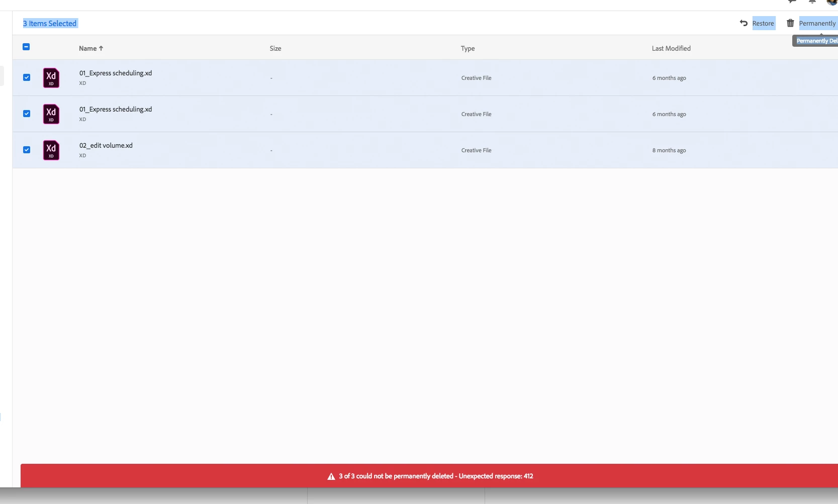Click the '8 months ago' modified date
The height and width of the screenshot is (504, 838).
(669, 150)
